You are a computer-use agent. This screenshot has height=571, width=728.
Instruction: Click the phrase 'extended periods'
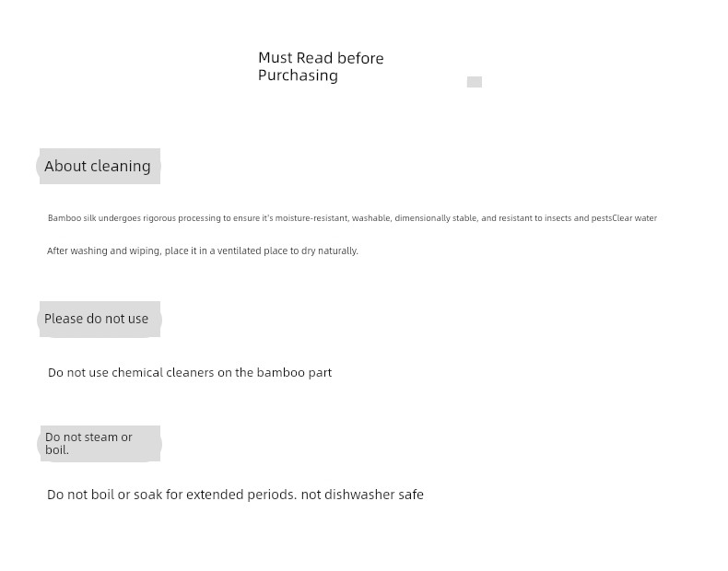241,495
